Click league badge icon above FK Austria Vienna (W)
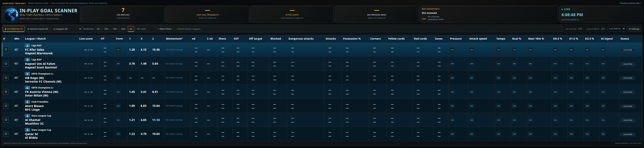The height and width of the screenshot is (148, 644). point(27,88)
